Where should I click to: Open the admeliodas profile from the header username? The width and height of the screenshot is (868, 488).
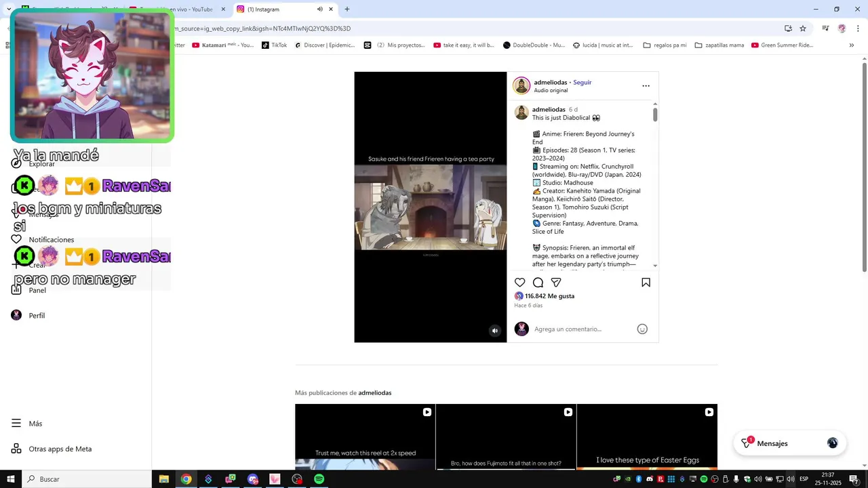(x=550, y=82)
